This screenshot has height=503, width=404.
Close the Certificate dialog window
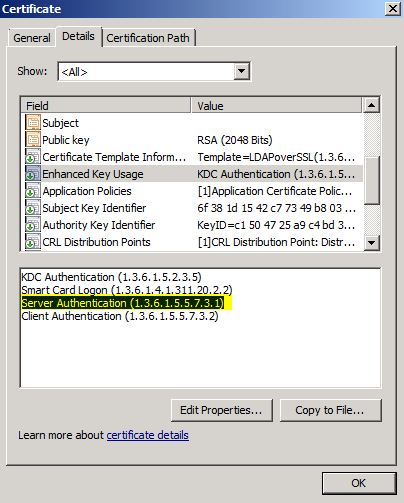click(x=392, y=8)
